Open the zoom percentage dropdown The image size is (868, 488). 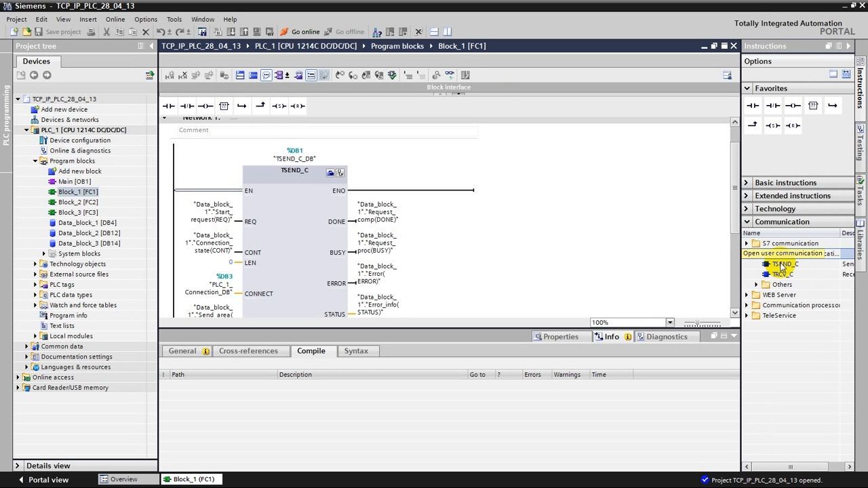669,322
